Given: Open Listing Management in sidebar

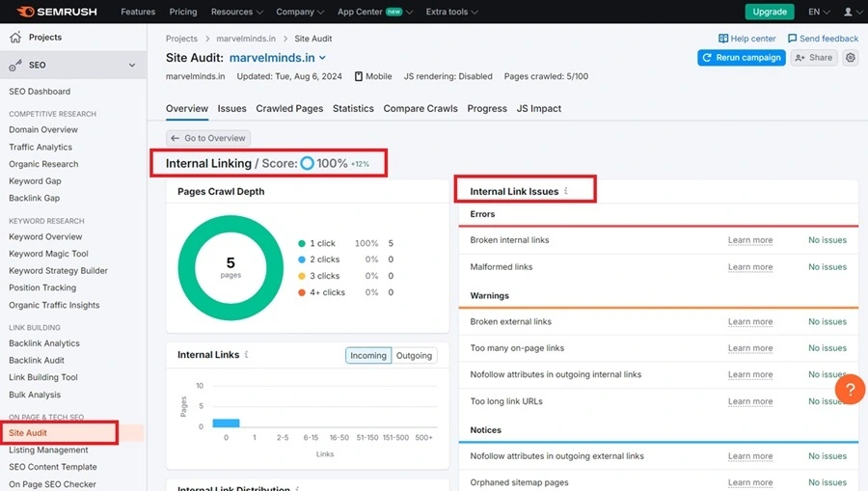Looking at the screenshot, I should pos(49,450).
